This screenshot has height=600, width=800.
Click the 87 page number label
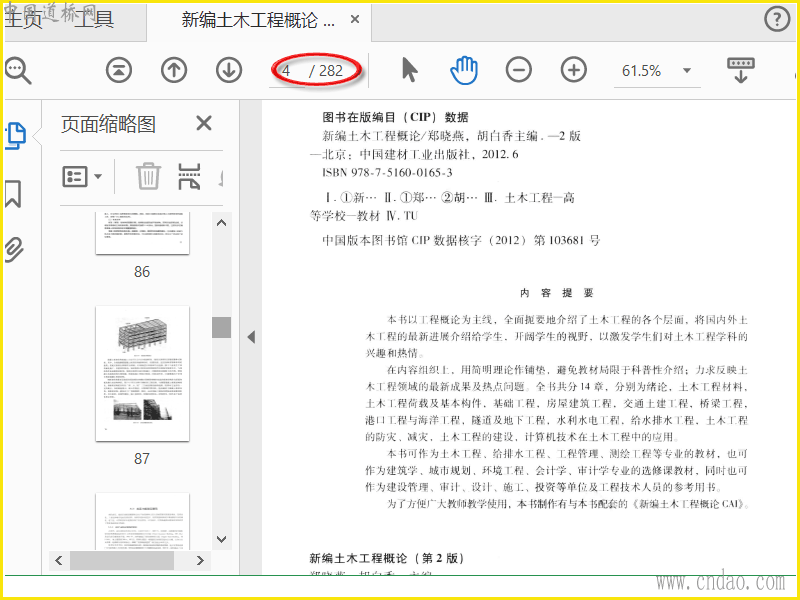coord(142,458)
